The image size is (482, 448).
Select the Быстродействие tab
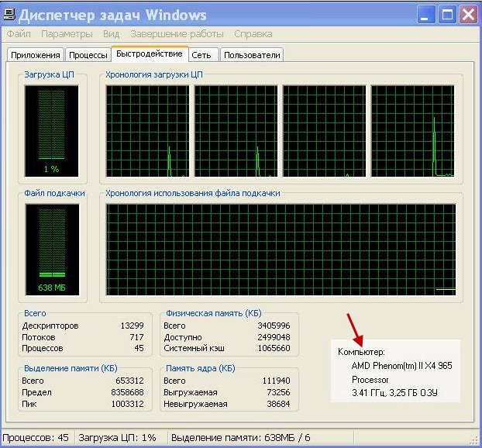coord(150,53)
